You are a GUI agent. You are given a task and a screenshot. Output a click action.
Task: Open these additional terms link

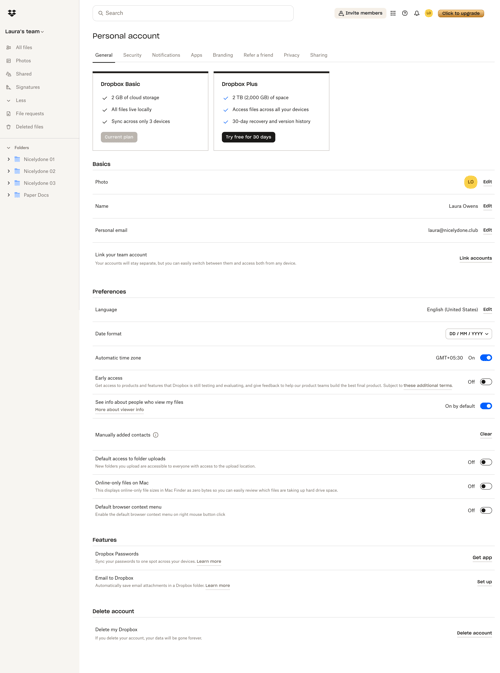pyautogui.click(x=428, y=386)
